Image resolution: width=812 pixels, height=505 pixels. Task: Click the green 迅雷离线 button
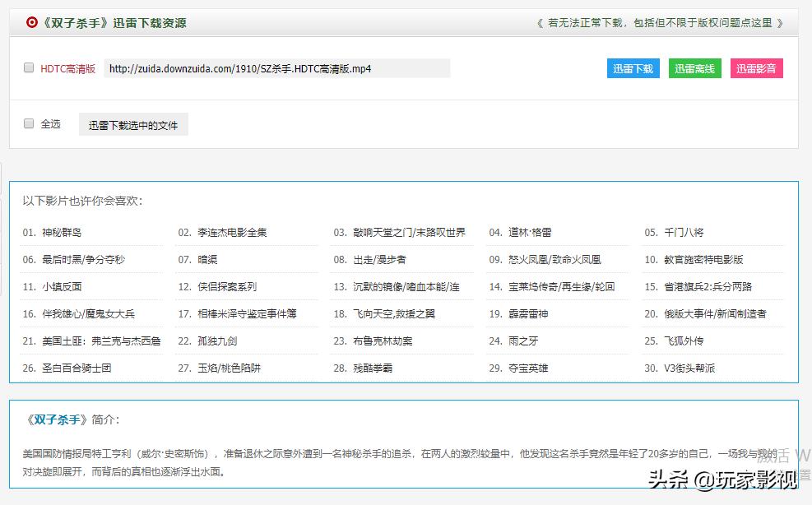[x=695, y=69]
